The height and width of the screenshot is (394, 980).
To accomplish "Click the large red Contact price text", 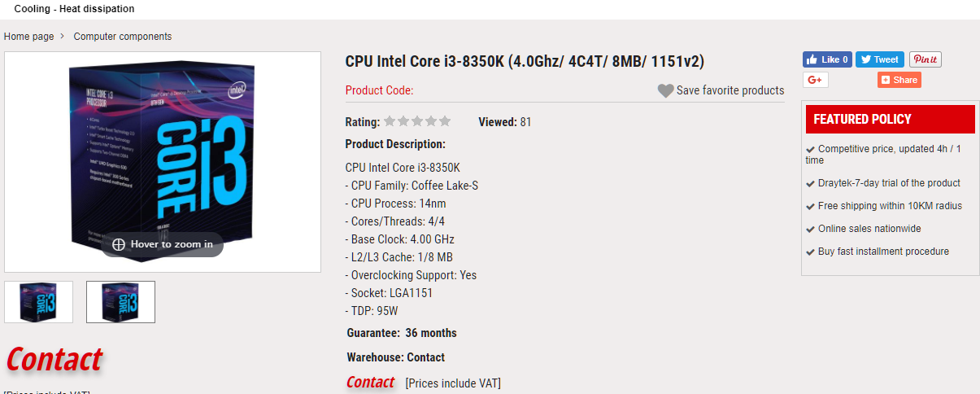I will [x=54, y=359].
